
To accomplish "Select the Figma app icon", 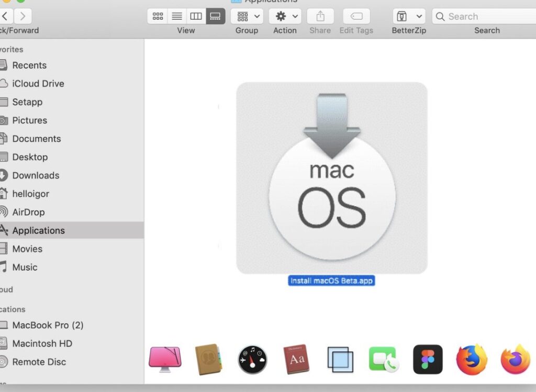I will [428, 360].
